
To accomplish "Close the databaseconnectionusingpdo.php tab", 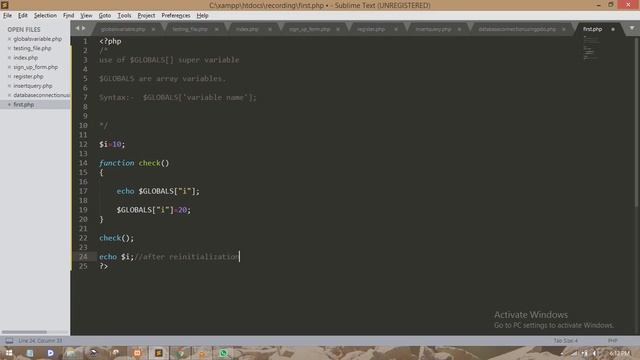I will (x=564, y=29).
